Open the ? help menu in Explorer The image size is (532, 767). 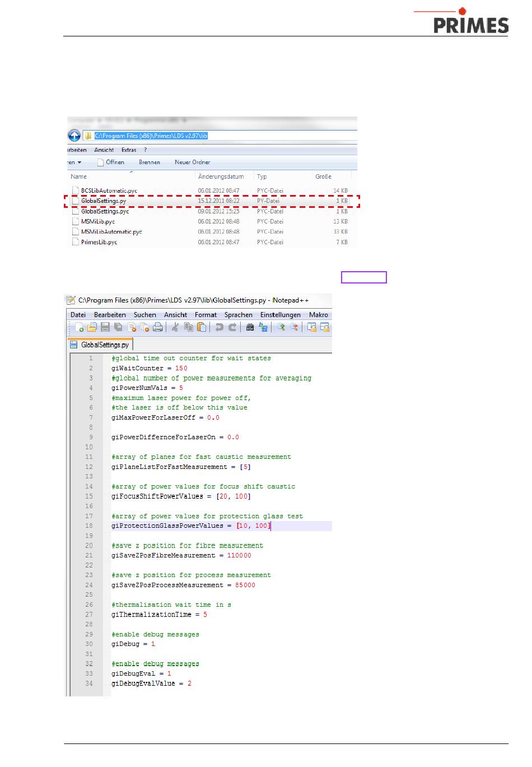coord(146,150)
